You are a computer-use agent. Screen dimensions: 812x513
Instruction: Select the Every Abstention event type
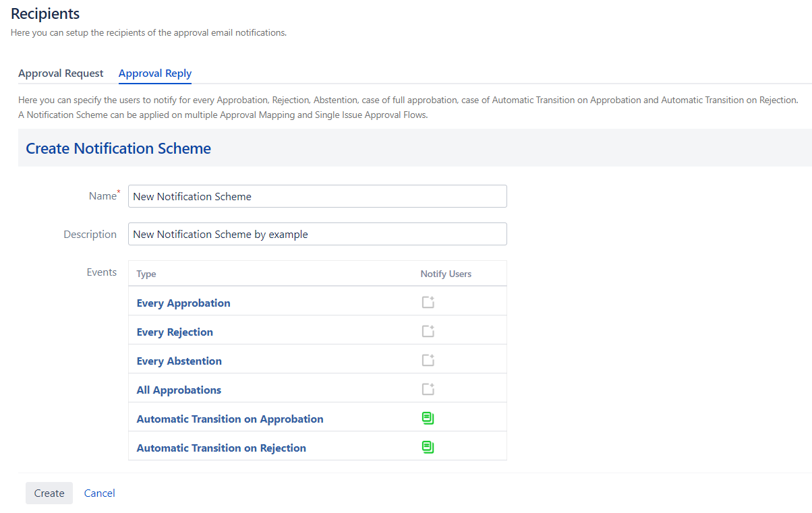(x=179, y=361)
